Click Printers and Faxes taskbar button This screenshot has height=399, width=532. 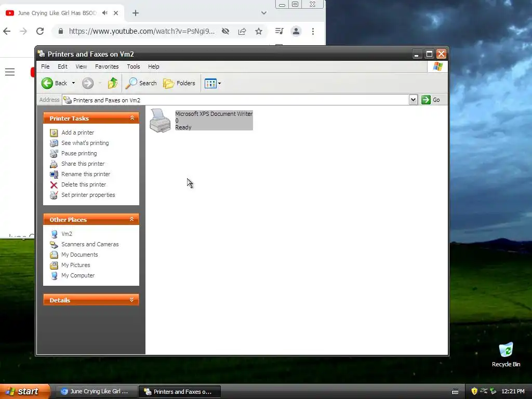click(180, 392)
